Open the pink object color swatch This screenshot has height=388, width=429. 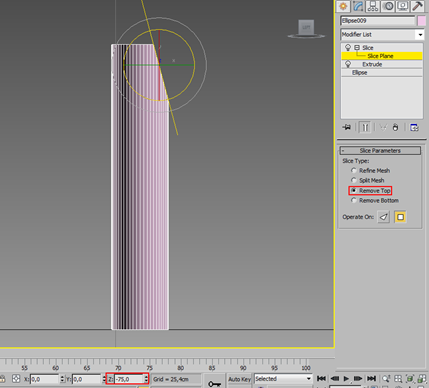tap(421, 21)
